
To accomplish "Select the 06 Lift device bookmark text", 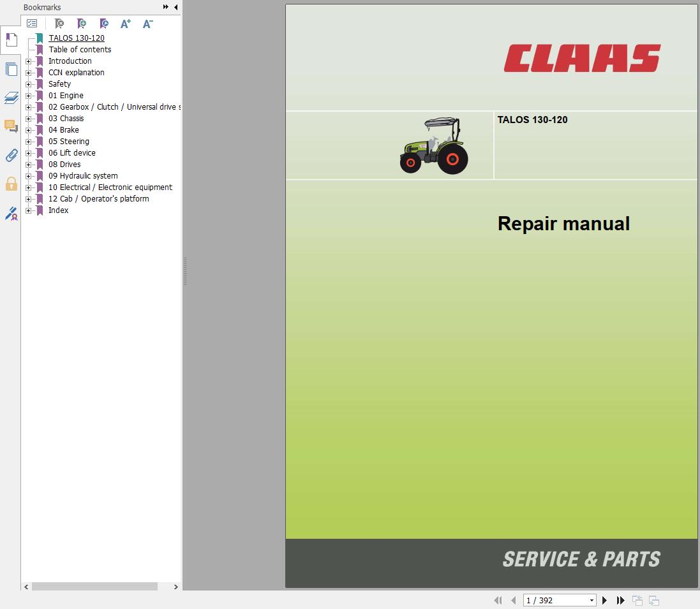I will pyautogui.click(x=72, y=153).
